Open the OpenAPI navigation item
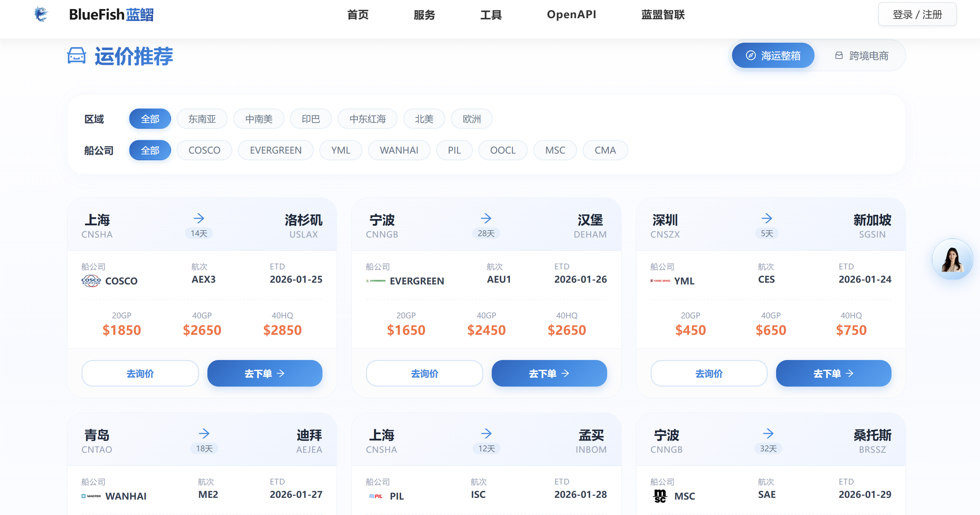This screenshot has width=980, height=515. point(571,15)
